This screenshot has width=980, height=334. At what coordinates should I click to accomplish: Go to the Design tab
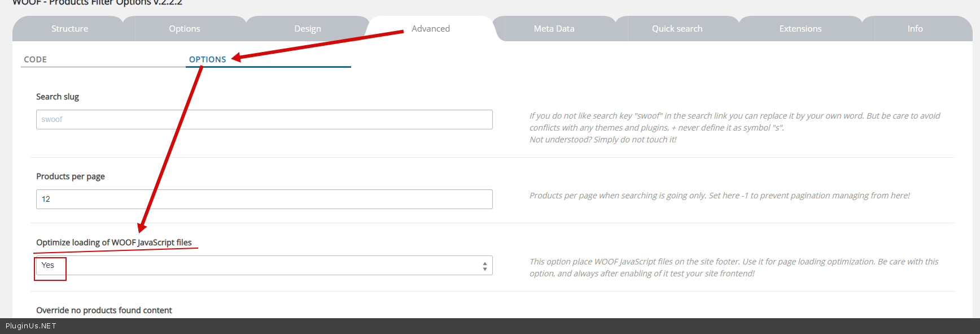click(308, 29)
